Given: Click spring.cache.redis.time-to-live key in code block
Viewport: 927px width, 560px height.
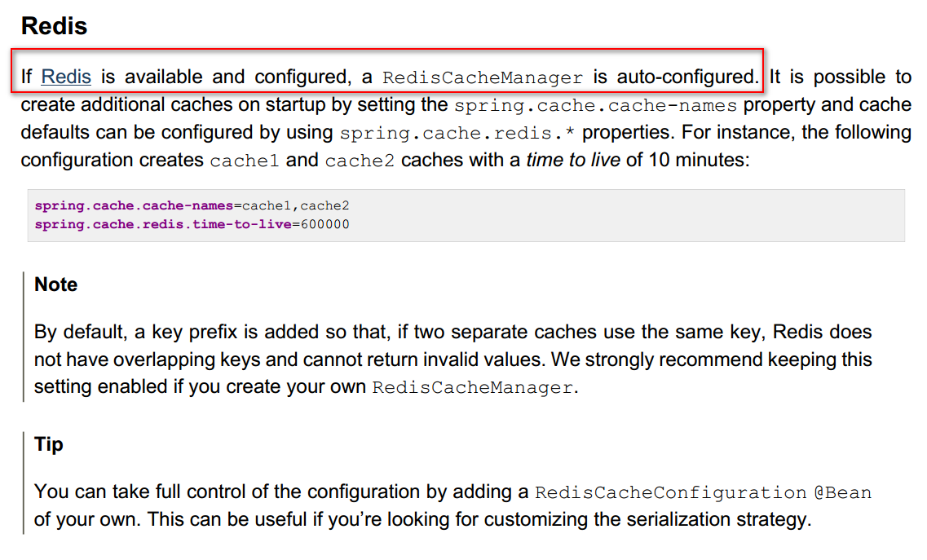Looking at the screenshot, I should coord(162,223).
